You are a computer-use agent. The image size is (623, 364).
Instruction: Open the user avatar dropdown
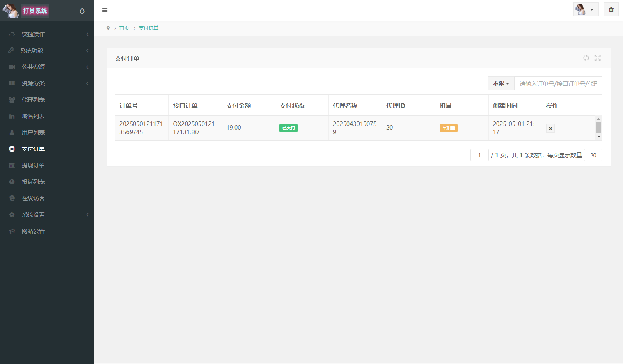coord(586,10)
